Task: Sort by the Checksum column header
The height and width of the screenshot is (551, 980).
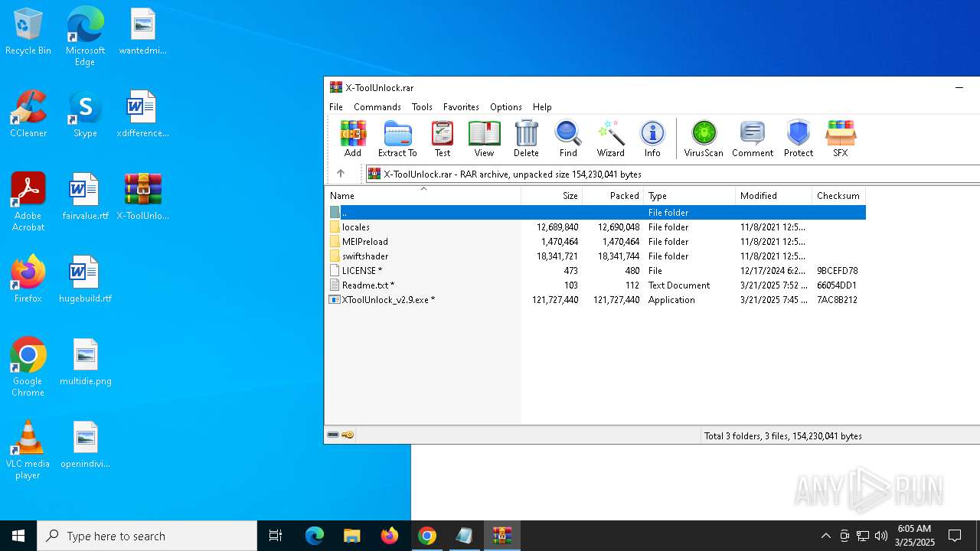Action: pyautogui.click(x=839, y=196)
